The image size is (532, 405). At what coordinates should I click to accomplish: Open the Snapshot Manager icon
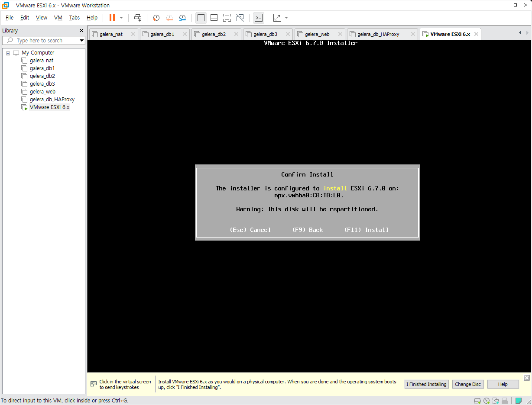182,18
